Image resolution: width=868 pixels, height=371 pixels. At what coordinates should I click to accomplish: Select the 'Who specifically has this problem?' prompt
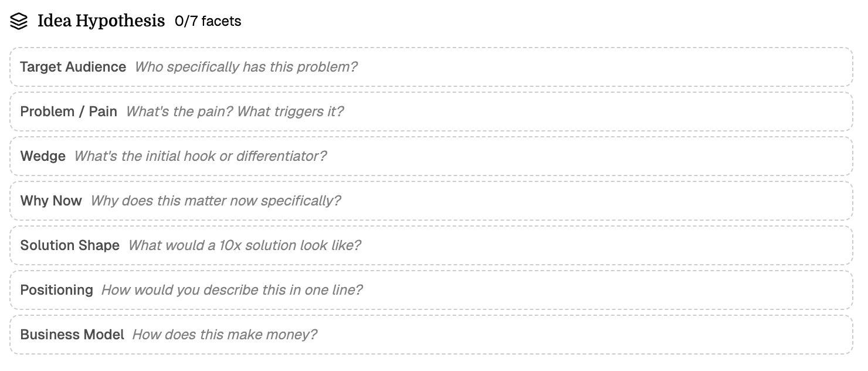pos(246,67)
